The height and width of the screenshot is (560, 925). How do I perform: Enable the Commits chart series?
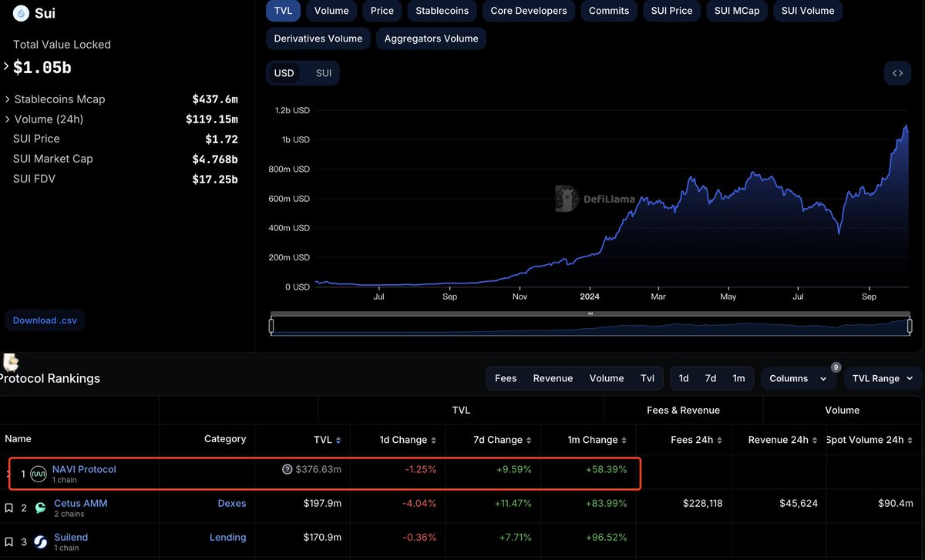click(x=609, y=11)
